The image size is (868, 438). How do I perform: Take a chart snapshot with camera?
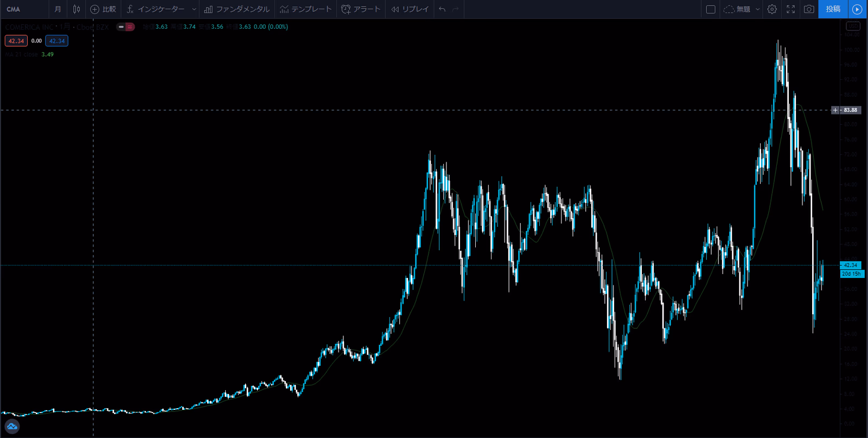(x=809, y=9)
